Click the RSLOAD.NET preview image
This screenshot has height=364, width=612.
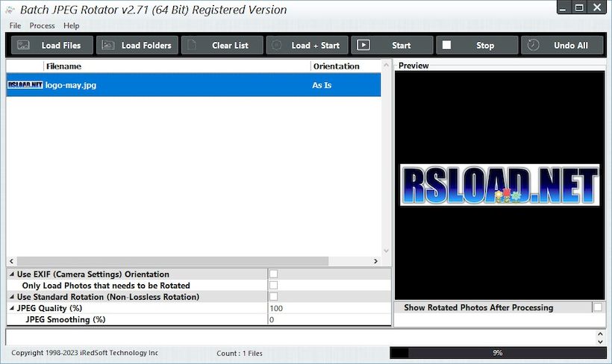499,185
